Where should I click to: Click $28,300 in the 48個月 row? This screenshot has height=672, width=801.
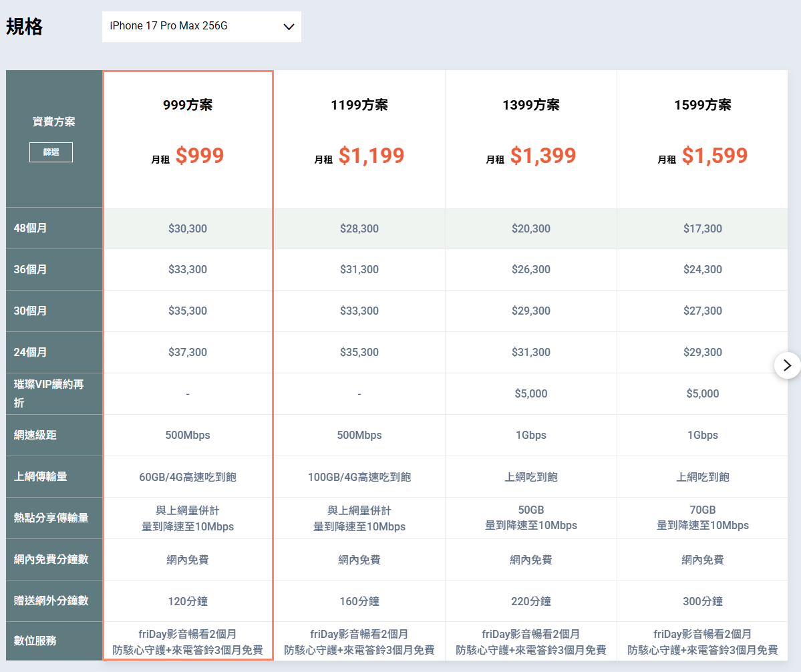(x=359, y=228)
